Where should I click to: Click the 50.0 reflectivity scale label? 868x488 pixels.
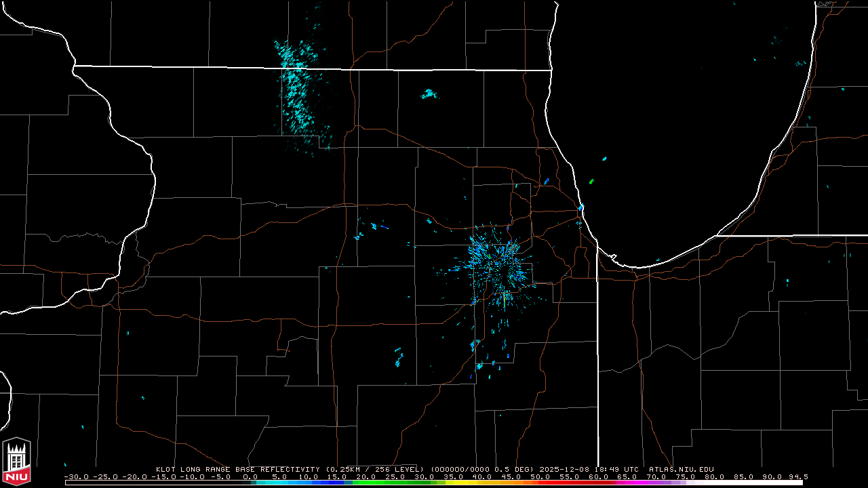542,476
